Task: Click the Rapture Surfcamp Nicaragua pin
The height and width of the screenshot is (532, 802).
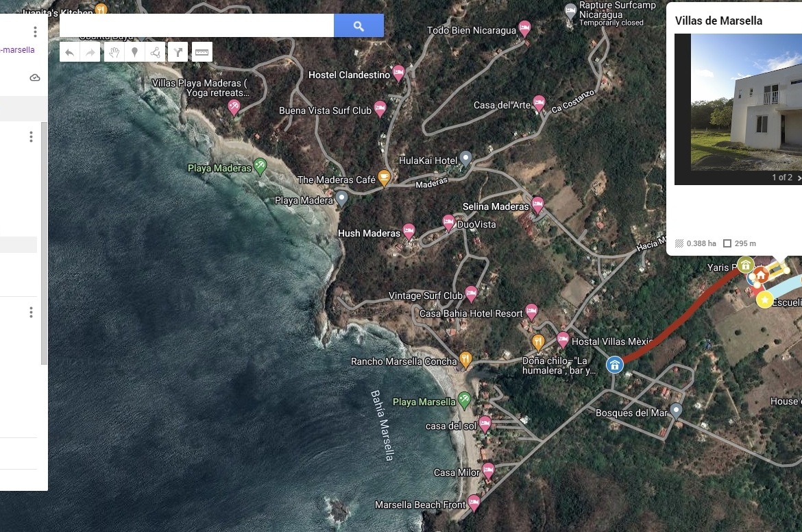Action: (x=570, y=12)
